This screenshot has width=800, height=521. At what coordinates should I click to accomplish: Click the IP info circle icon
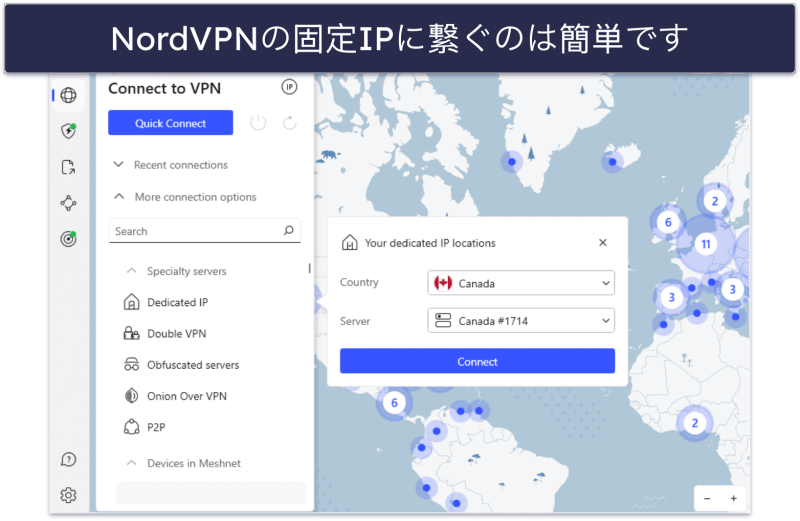click(289, 87)
